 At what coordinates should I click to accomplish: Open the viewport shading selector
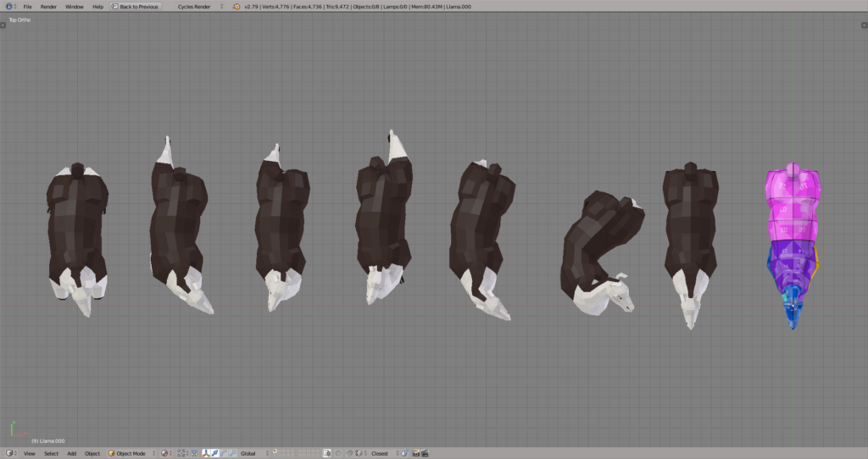[x=167, y=453]
